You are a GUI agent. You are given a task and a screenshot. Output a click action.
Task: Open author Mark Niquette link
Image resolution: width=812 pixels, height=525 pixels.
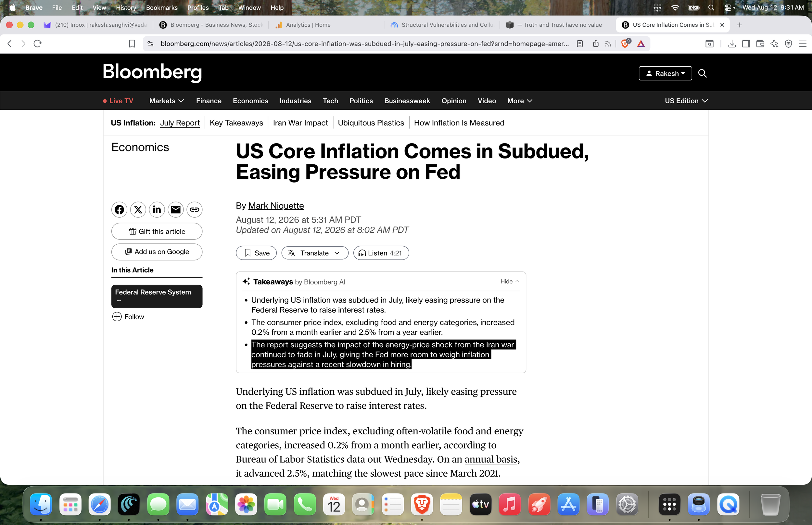[276, 206]
